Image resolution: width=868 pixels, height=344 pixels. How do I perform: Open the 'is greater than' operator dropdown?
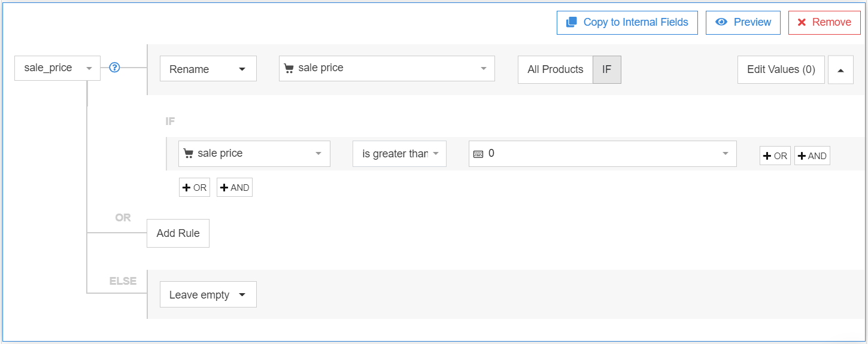click(399, 154)
